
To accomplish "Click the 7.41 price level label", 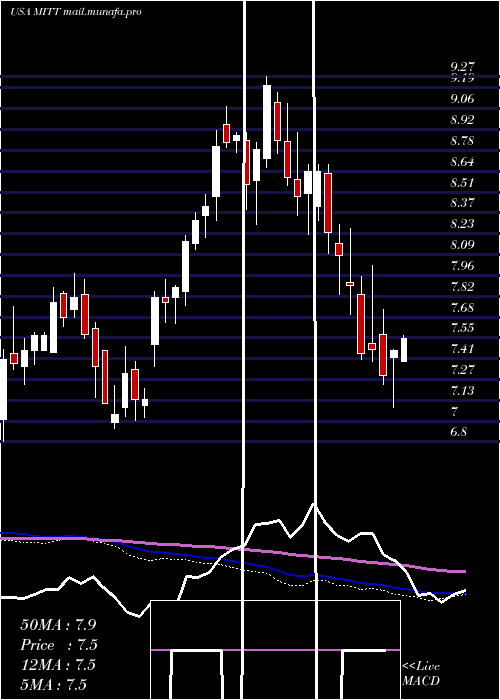I will point(463,349).
